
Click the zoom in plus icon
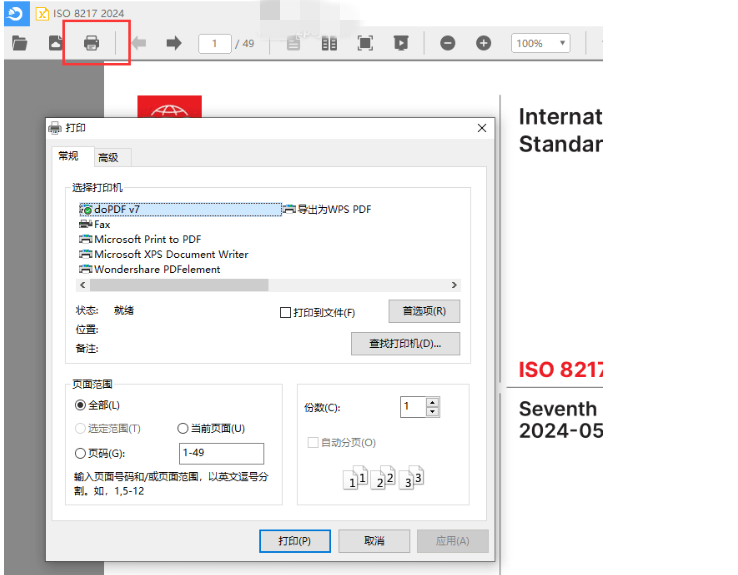tap(484, 43)
